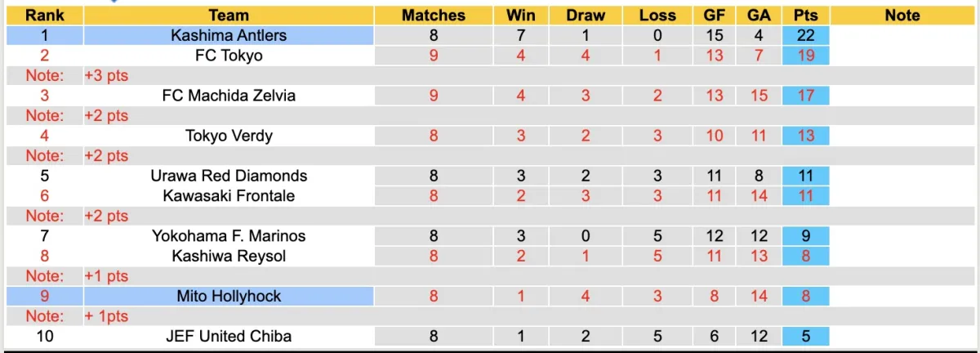The image size is (980, 353).
Task: Click the Rank column header
Action: click(x=44, y=16)
